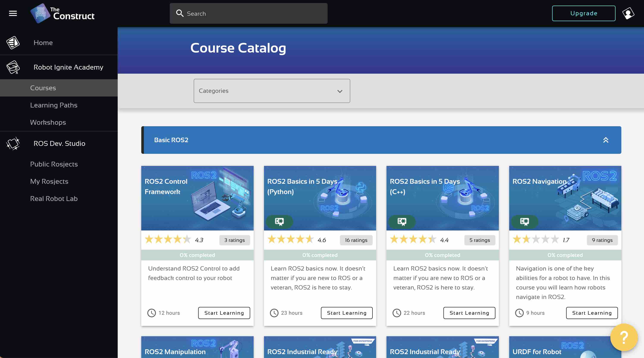Screen dimensions: 644x358
Task: Click progress bar on ROS2 Control Framework card
Action: click(x=197, y=255)
